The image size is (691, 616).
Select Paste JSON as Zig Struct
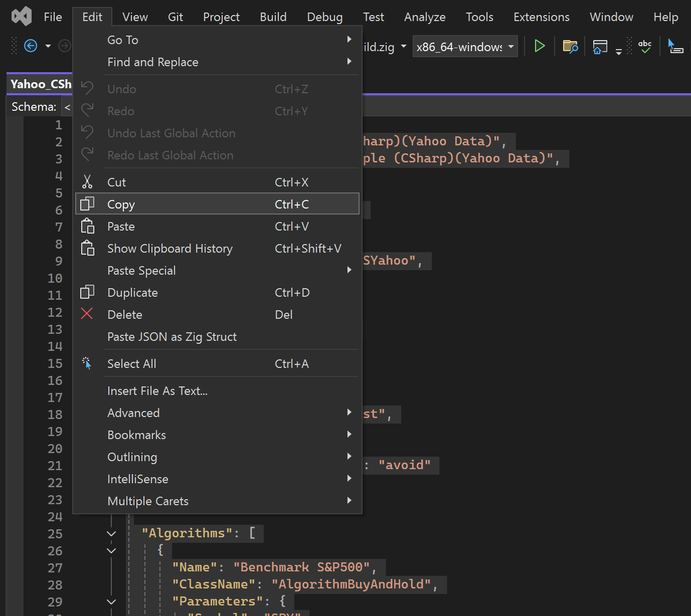tap(172, 337)
